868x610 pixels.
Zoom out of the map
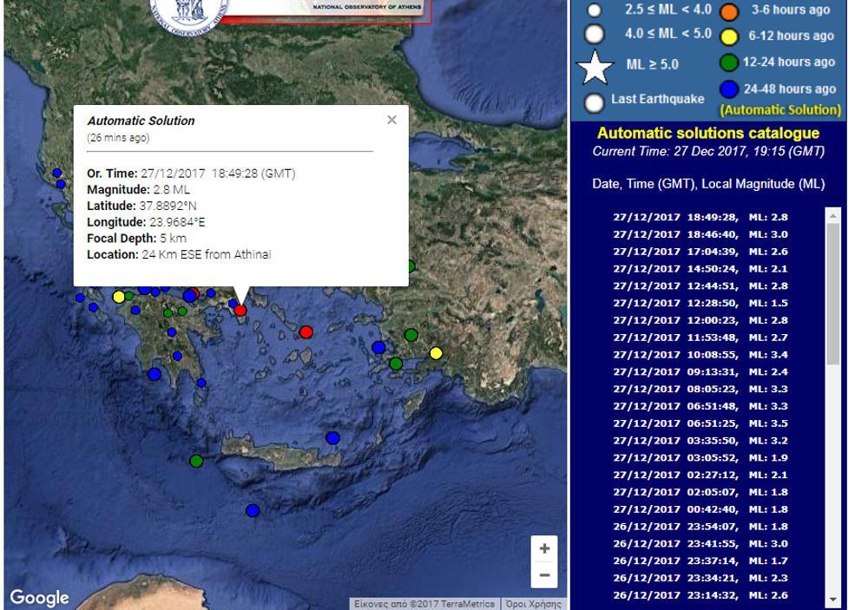544,574
